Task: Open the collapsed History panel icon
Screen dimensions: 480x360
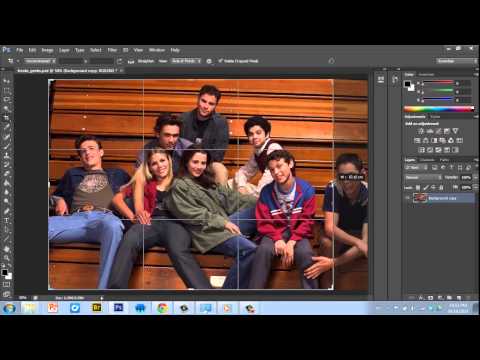Action: click(395, 80)
